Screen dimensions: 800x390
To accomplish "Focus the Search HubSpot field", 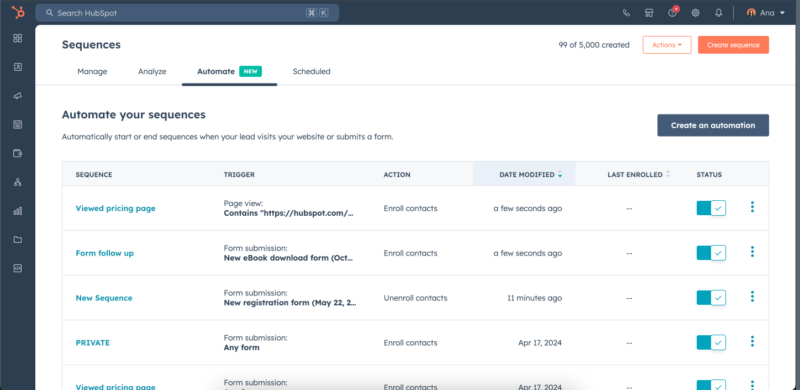I will point(187,13).
